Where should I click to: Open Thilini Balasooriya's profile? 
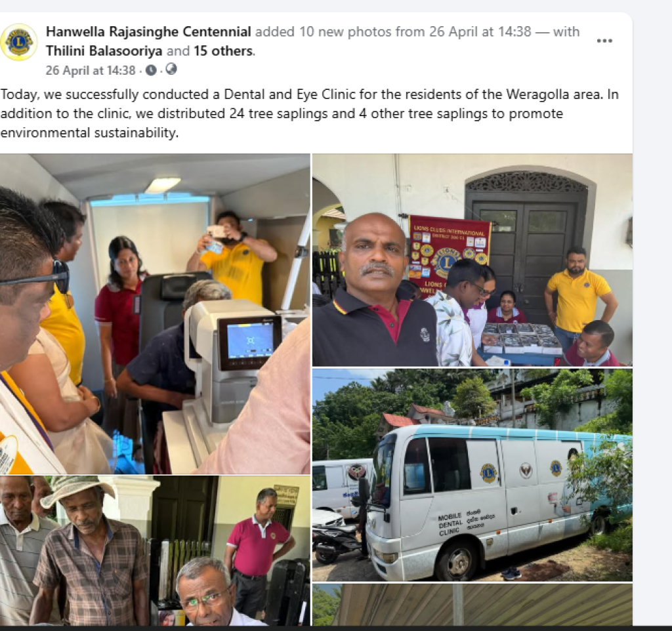pyautogui.click(x=104, y=51)
